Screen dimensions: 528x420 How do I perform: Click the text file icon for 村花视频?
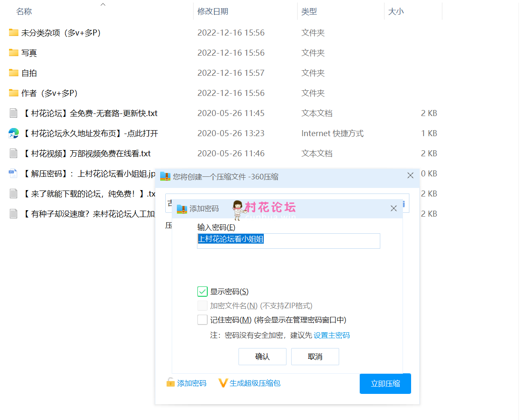coord(14,153)
